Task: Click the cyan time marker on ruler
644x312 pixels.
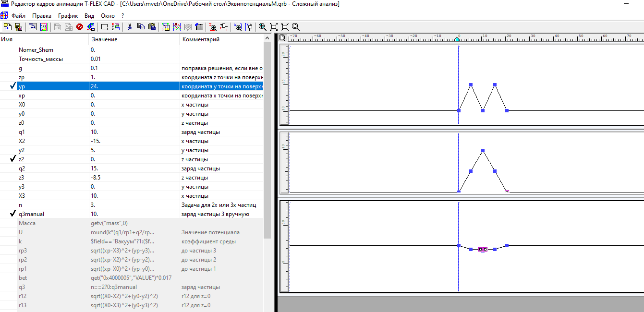Action: pos(458,39)
